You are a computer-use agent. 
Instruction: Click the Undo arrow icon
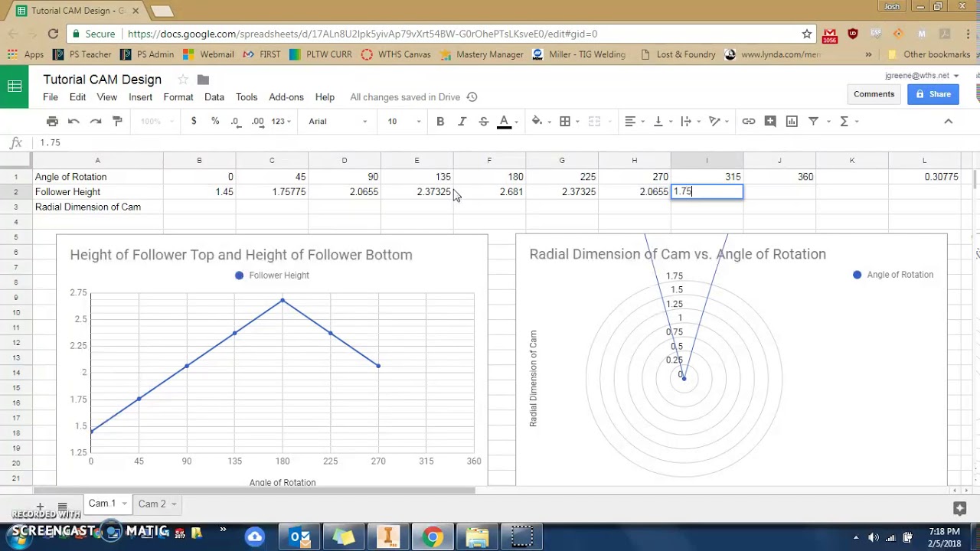click(73, 121)
